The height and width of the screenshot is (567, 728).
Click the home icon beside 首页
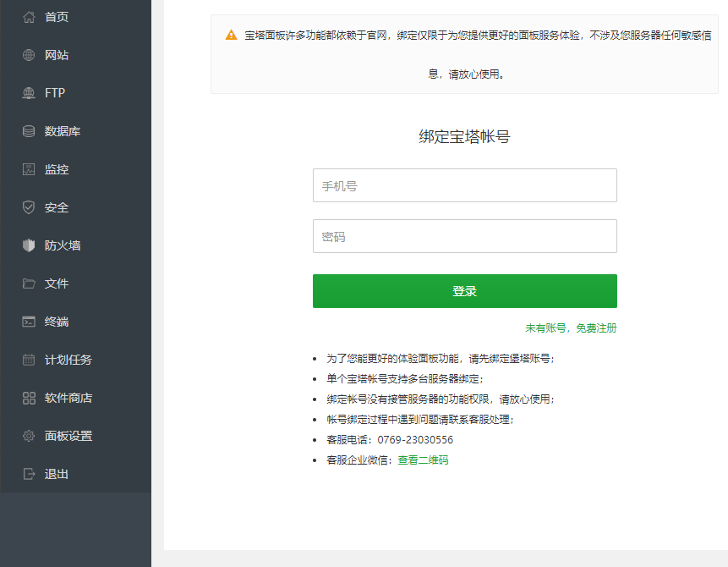tap(29, 17)
